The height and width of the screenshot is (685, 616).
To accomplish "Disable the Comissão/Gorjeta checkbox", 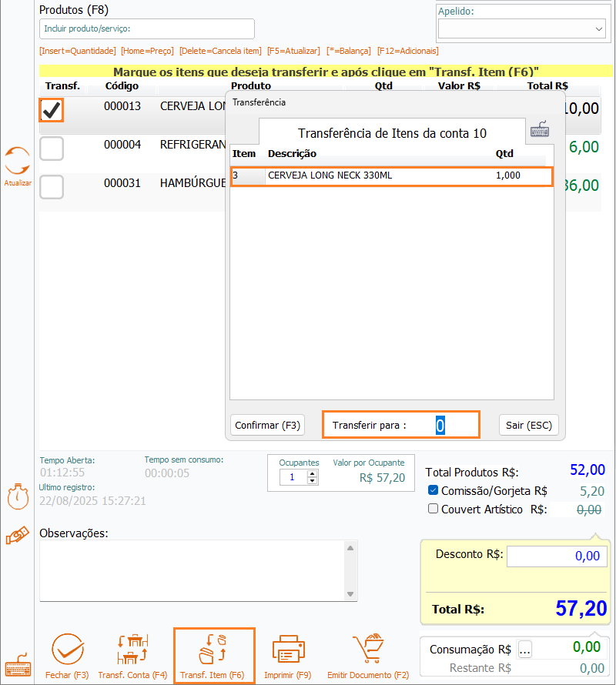I will click(x=433, y=491).
